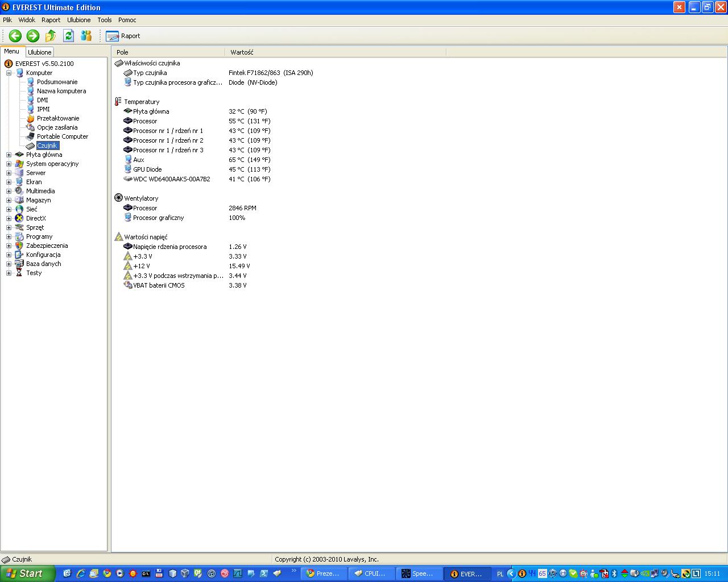Expand the System operacyjny branch

coord(9,164)
